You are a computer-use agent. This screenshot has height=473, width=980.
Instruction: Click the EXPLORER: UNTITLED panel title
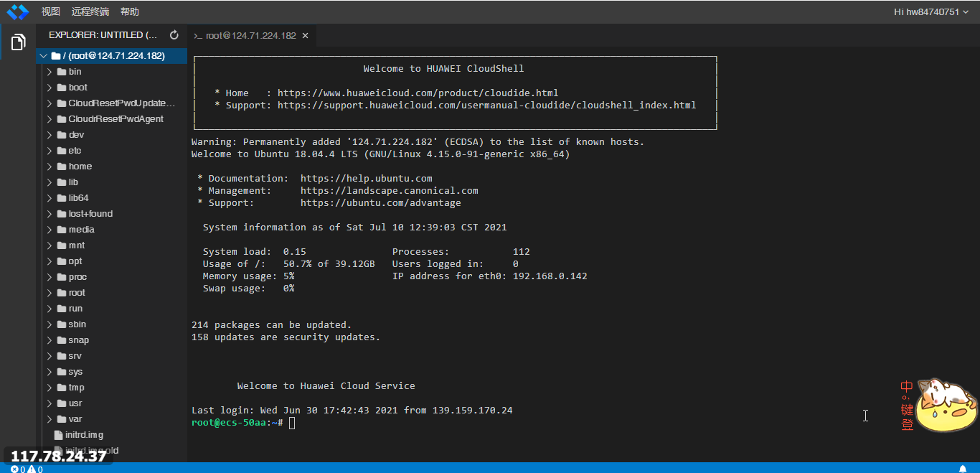tap(103, 35)
